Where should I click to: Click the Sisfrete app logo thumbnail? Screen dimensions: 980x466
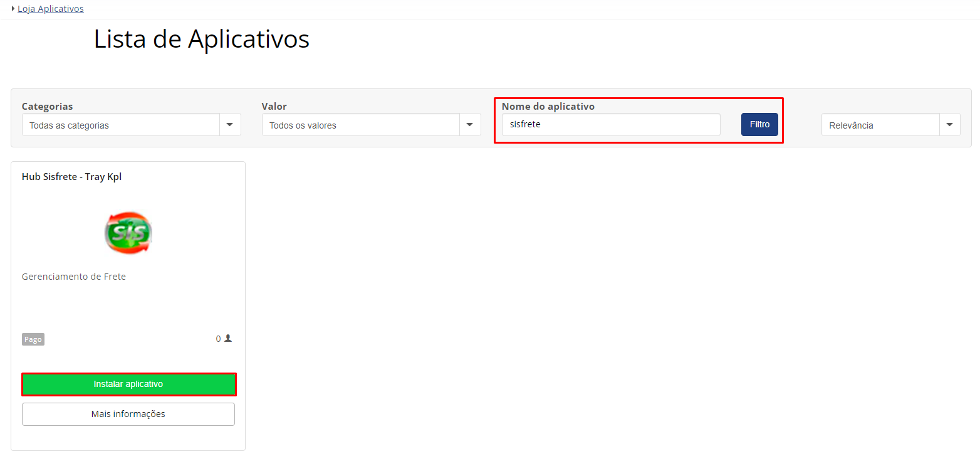[128, 233]
